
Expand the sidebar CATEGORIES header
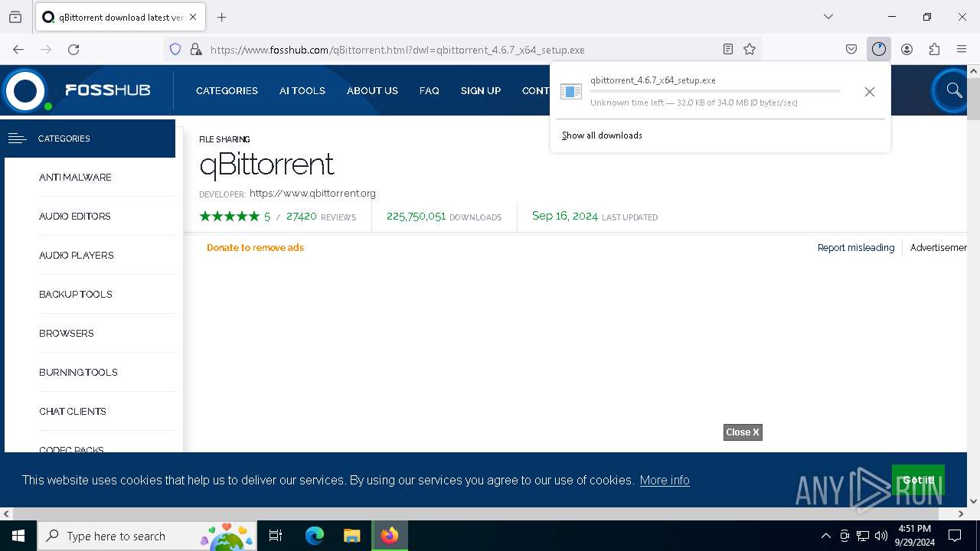tap(90, 139)
